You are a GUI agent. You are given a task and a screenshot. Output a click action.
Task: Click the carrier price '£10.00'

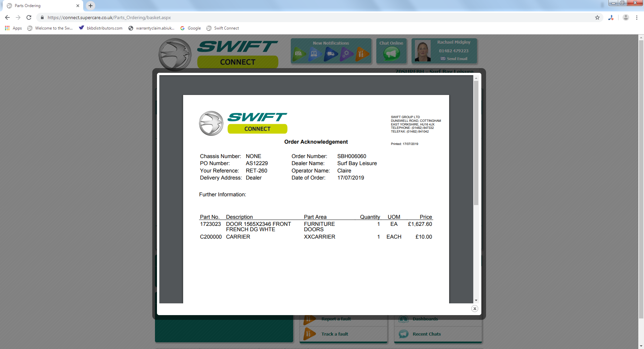point(424,237)
